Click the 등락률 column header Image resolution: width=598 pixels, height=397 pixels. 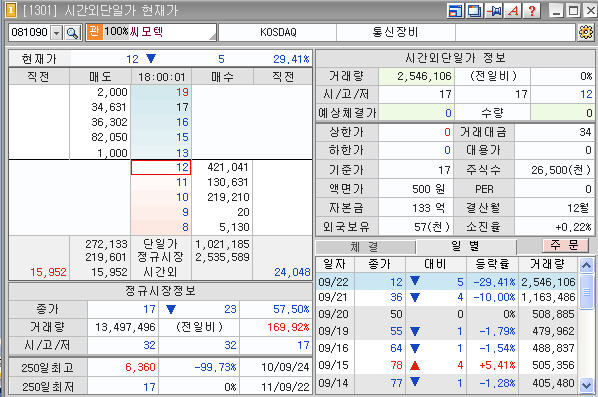(x=492, y=264)
